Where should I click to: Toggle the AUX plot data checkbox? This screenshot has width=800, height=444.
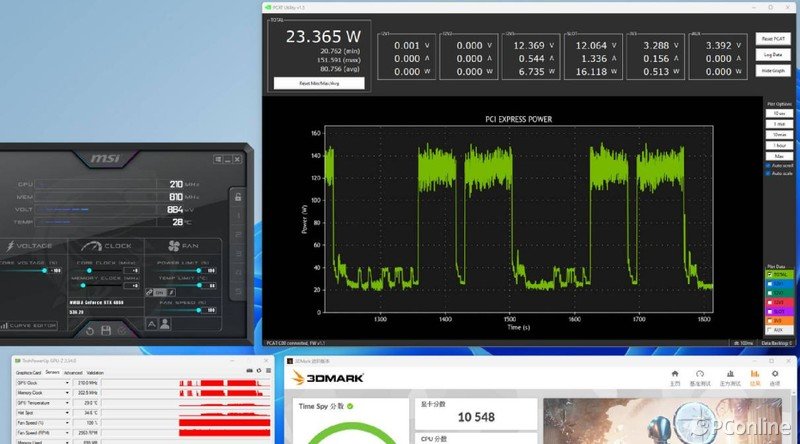(x=770, y=330)
